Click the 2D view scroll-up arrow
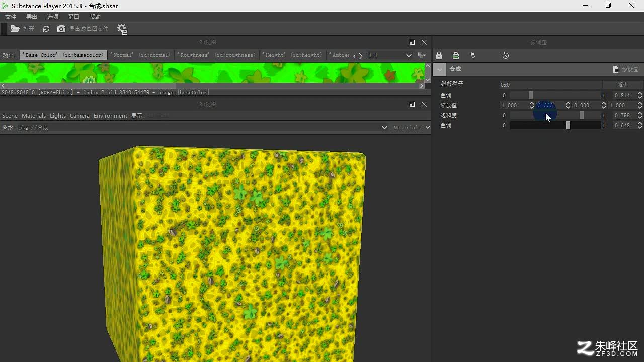Viewport: 644px width, 362px height. point(428,66)
